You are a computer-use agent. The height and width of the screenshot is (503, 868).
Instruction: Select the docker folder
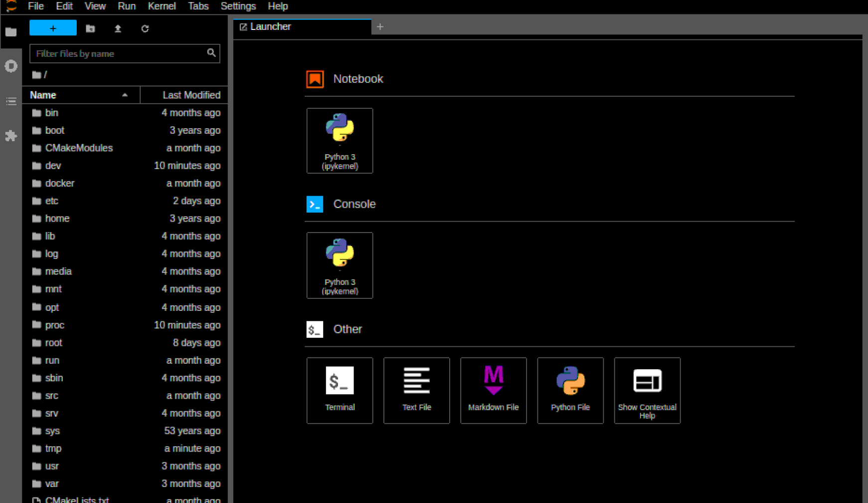(125, 183)
